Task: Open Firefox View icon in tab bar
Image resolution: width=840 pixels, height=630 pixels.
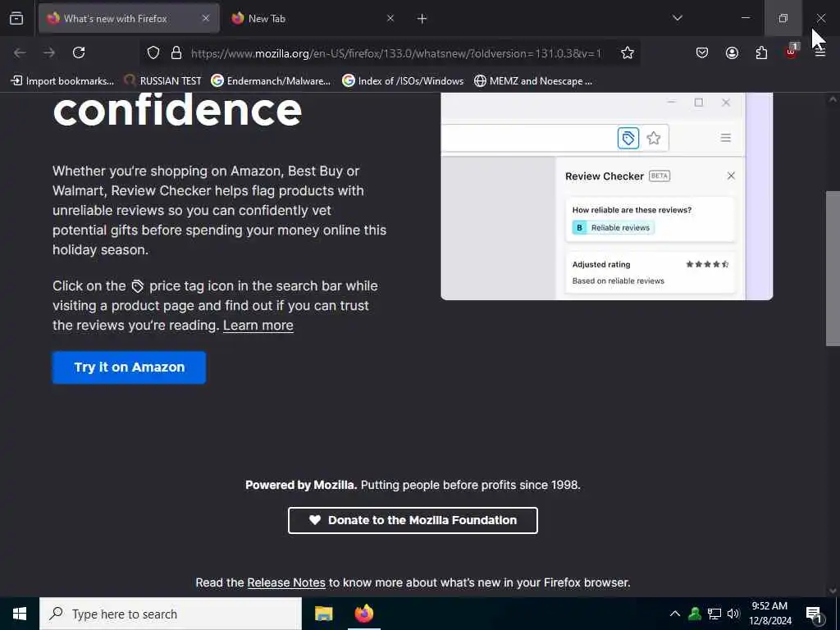Action: pyautogui.click(x=16, y=18)
